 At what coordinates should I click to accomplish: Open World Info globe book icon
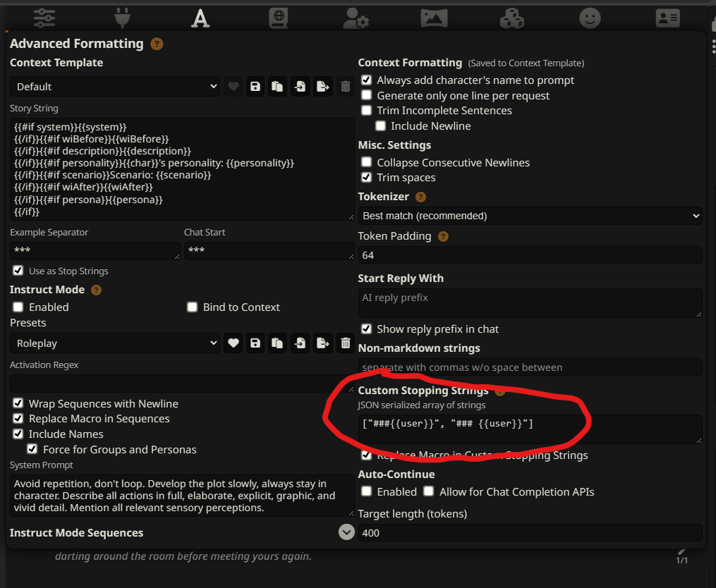279,18
